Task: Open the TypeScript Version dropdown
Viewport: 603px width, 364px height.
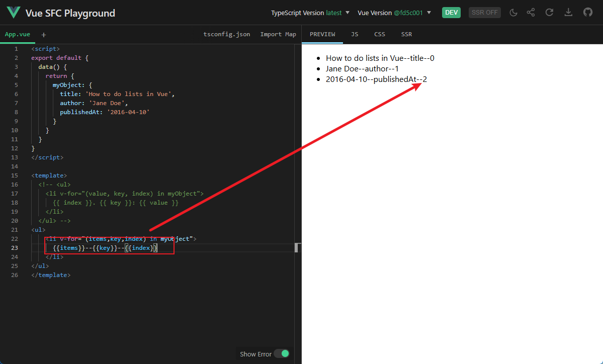Action: 310,13
